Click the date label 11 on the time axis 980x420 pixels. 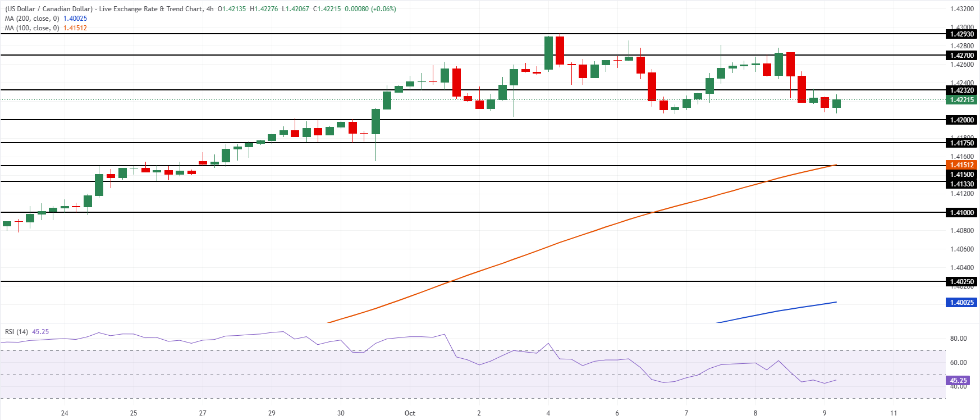(x=894, y=413)
